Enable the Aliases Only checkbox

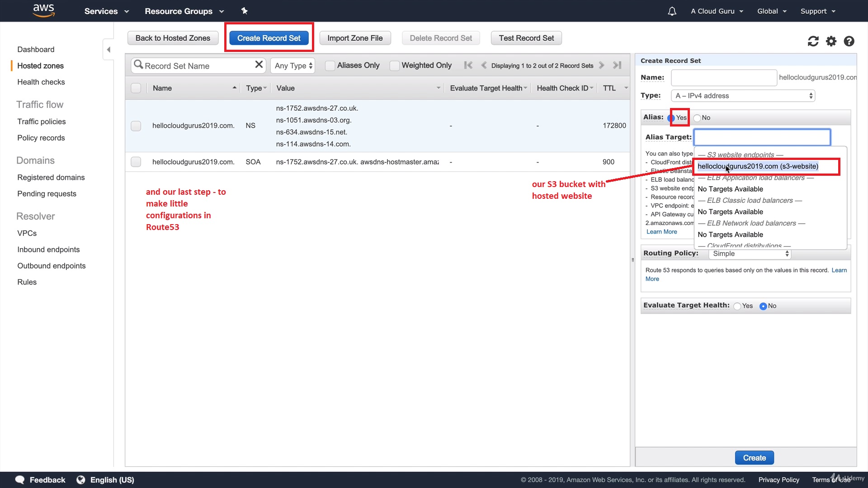[x=330, y=66]
